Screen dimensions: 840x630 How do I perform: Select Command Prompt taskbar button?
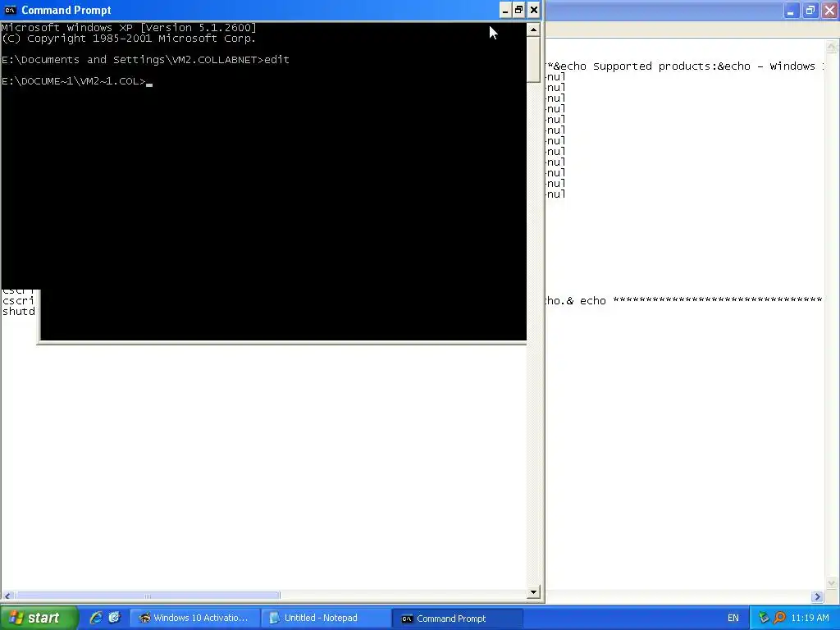[x=456, y=619]
